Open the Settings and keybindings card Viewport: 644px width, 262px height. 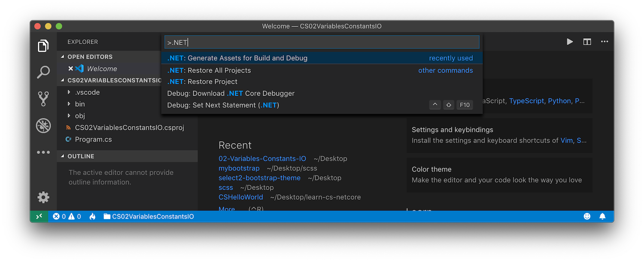pyautogui.click(x=499, y=135)
